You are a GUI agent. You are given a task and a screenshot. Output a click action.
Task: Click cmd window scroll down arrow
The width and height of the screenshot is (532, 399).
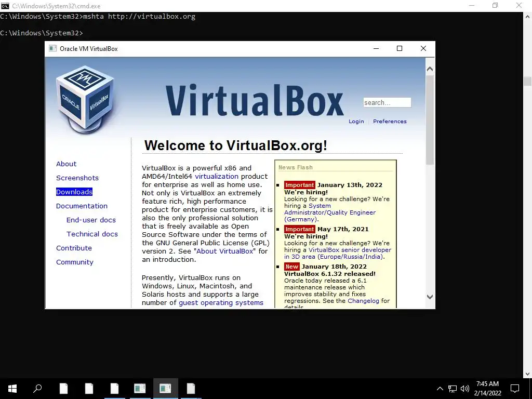coord(528,374)
